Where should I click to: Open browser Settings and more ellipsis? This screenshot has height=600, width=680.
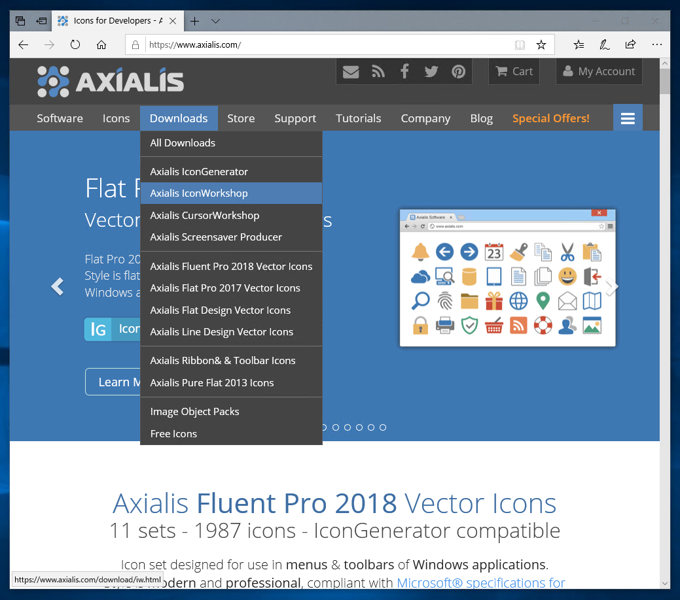pyautogui.click(x=657, y=45)
